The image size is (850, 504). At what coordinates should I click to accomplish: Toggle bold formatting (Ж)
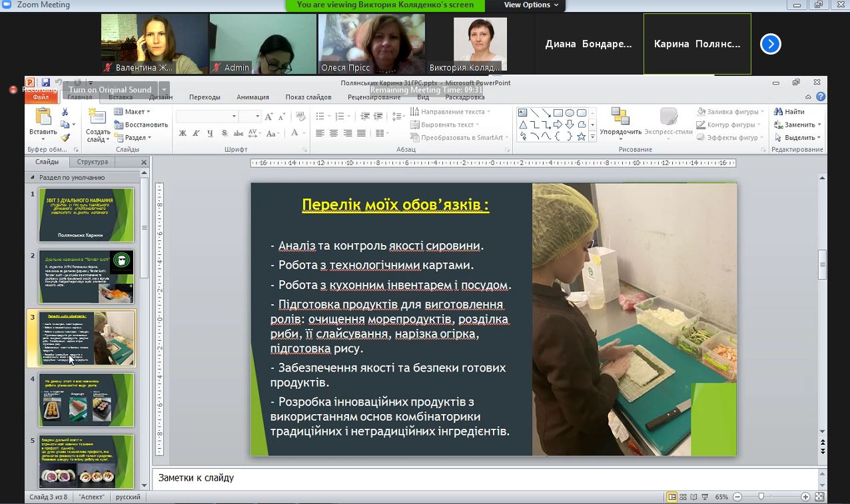click(x=183, y=133)
